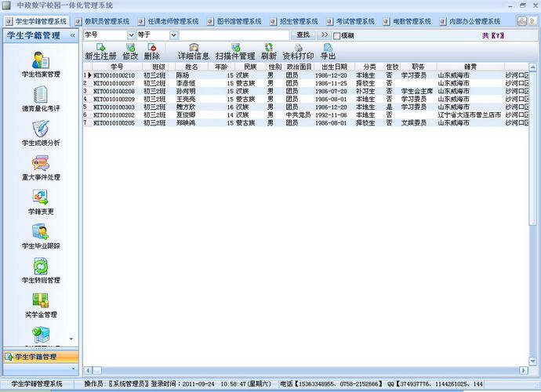Click birth date 1992-11-06 cell
Image resolution: width=541 pixels, height=392 pixels.
pos(331,115)
